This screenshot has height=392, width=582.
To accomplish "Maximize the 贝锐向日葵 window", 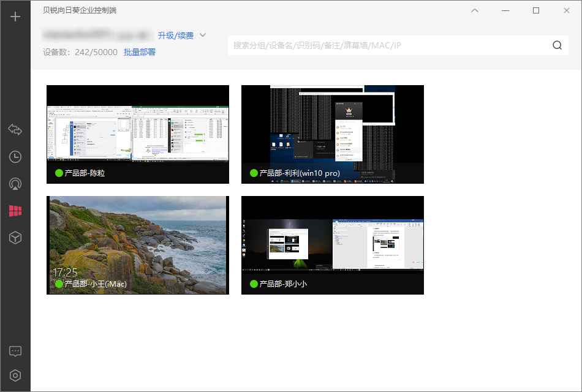I will 536,10.
